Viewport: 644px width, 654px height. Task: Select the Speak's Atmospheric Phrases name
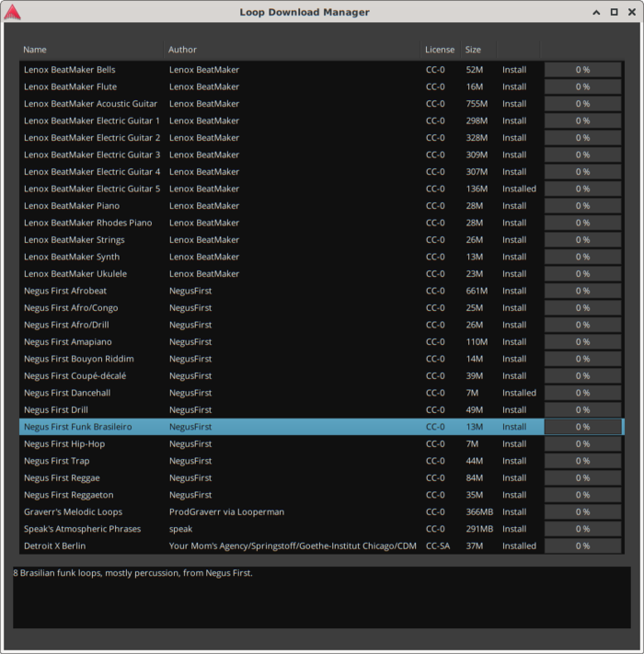tap(82, 529)
